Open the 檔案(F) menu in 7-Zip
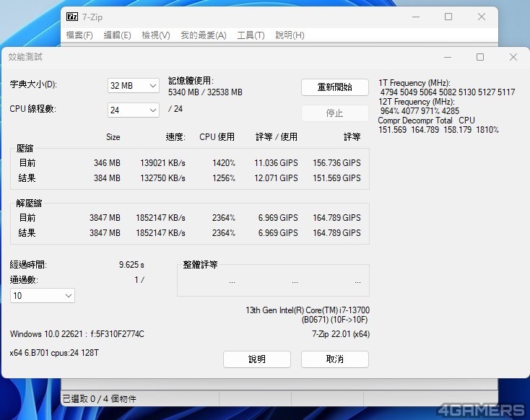Viewport: 530px width, 420px height. (79, 35)
